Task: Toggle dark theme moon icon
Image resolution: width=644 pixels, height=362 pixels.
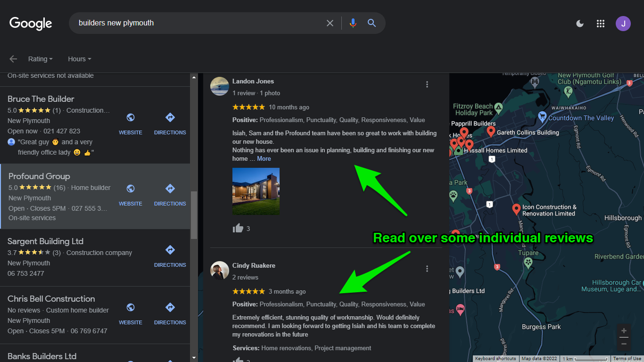Action: click(580, 24)
